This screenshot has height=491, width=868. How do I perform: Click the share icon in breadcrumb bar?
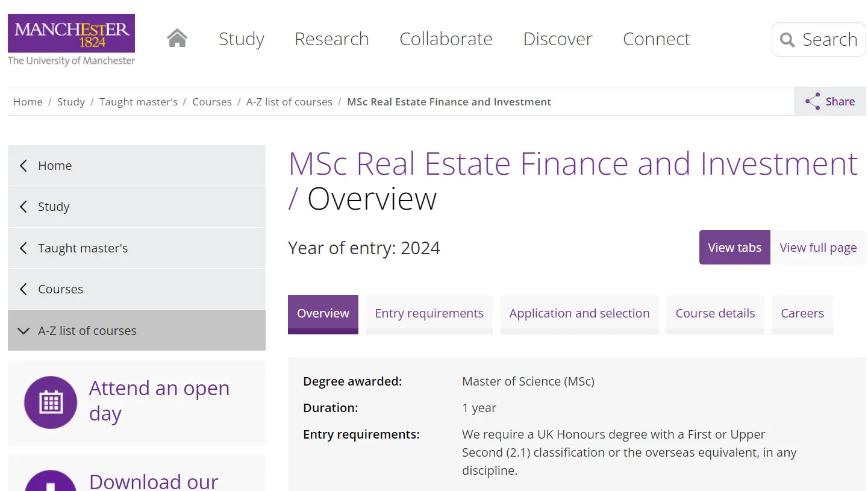813,101
